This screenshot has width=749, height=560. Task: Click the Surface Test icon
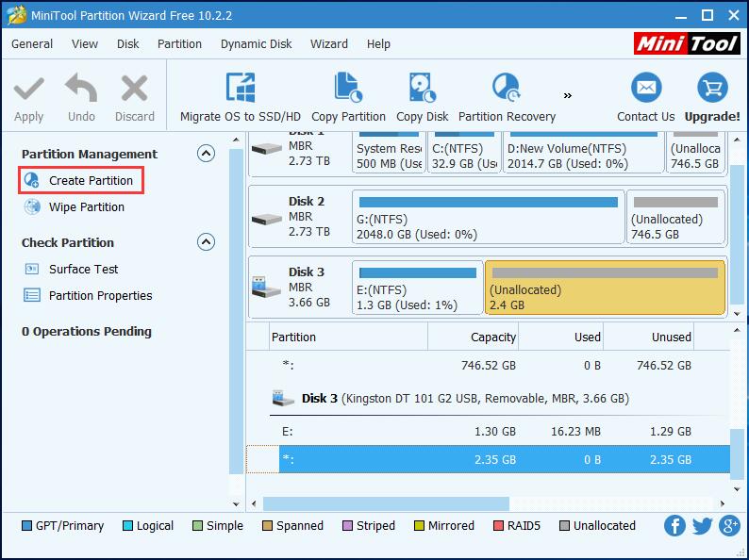pyautogui.click(x=32, y=270)
